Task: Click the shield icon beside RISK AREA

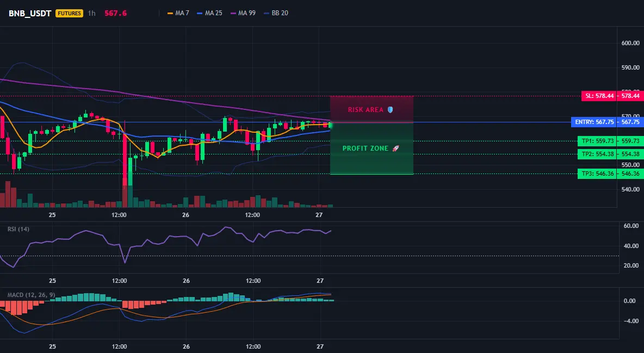Action: click(390, 110)
